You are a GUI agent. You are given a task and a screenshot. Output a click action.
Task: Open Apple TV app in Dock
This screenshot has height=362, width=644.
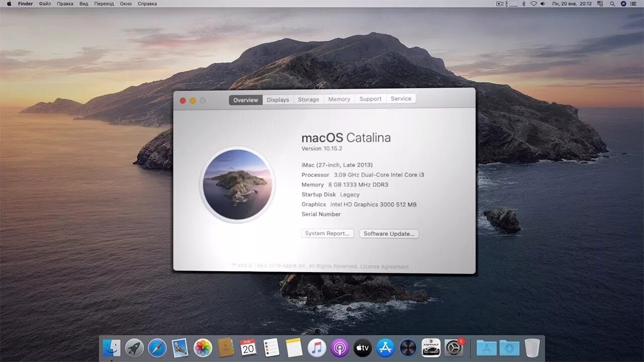(x=362, y=348)
